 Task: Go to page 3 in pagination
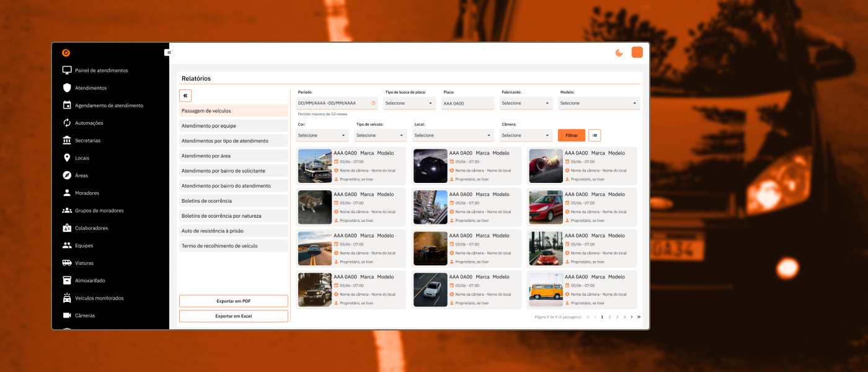point(617,317)
